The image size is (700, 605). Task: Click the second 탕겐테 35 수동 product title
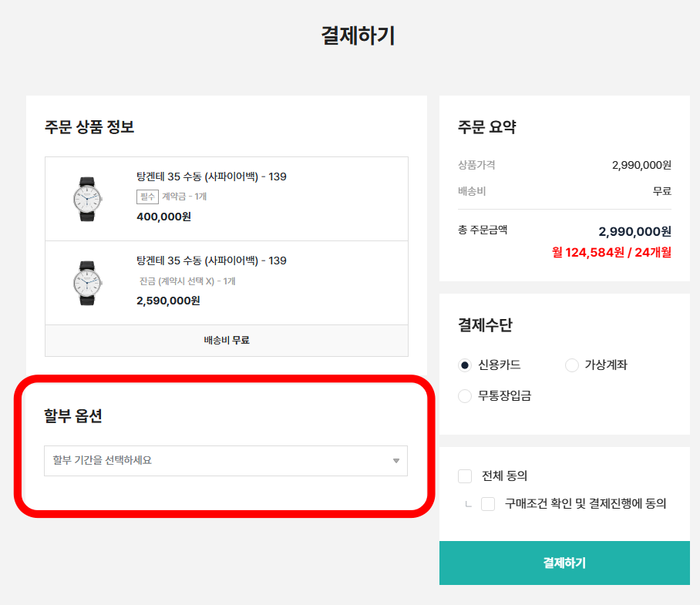[x=211, y=261]
